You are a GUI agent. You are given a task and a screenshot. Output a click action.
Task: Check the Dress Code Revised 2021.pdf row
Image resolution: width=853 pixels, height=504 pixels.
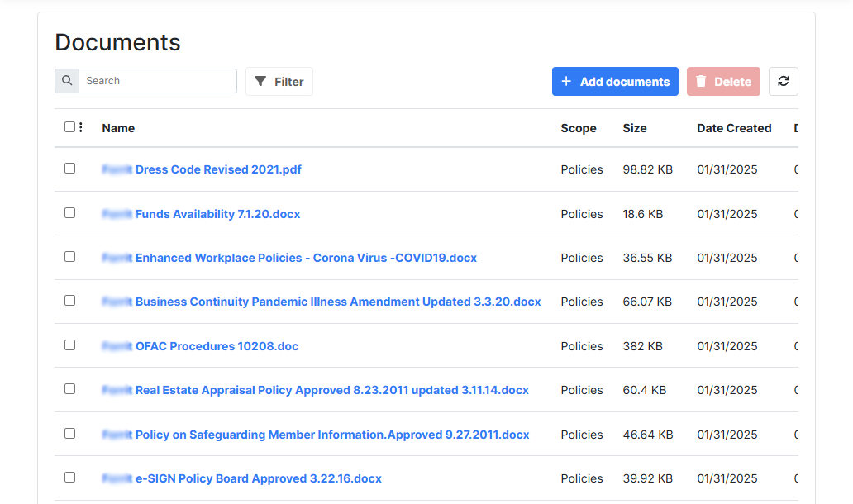[69, 169]
